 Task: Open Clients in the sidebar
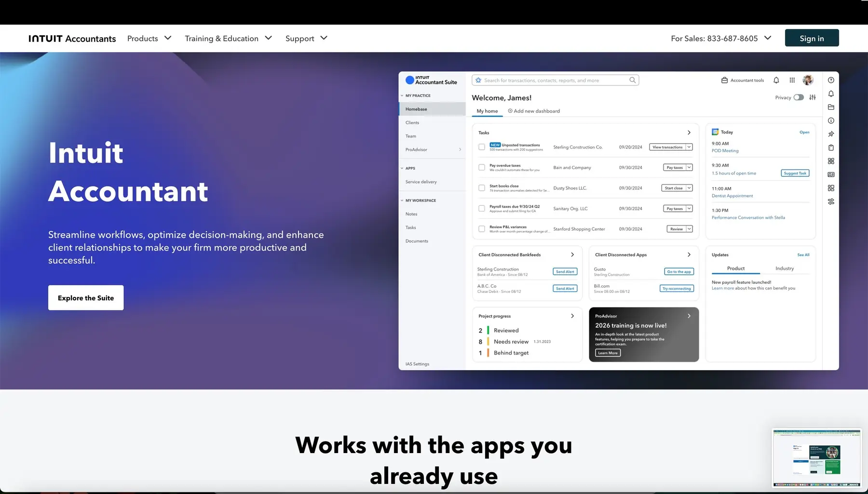point(412,122)
